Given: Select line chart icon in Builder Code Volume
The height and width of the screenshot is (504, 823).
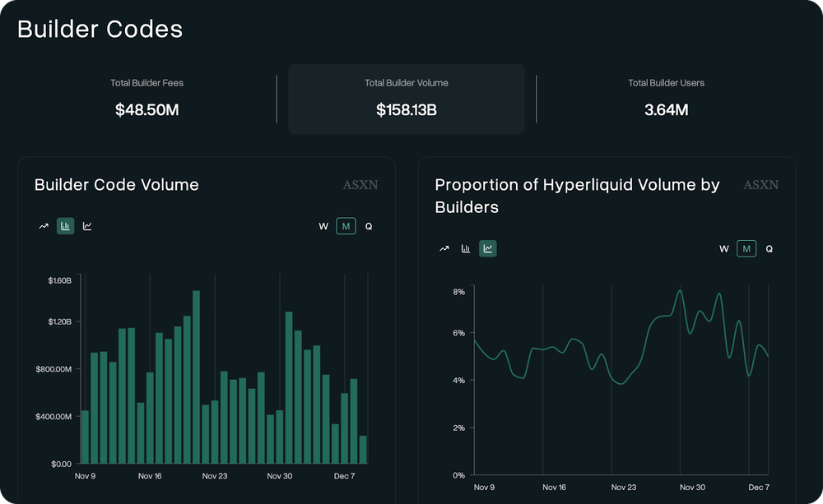Looking at the screenshot, I should (x=87, y=226).
